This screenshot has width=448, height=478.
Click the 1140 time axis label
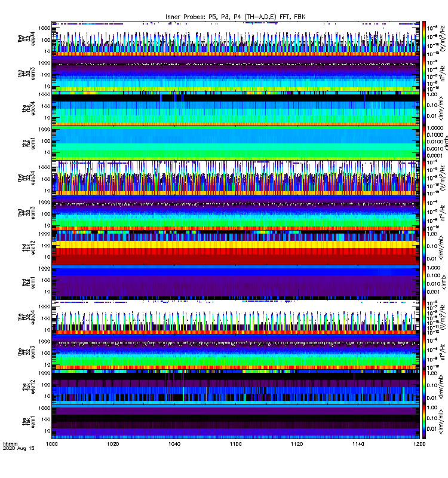click(358, 444)
